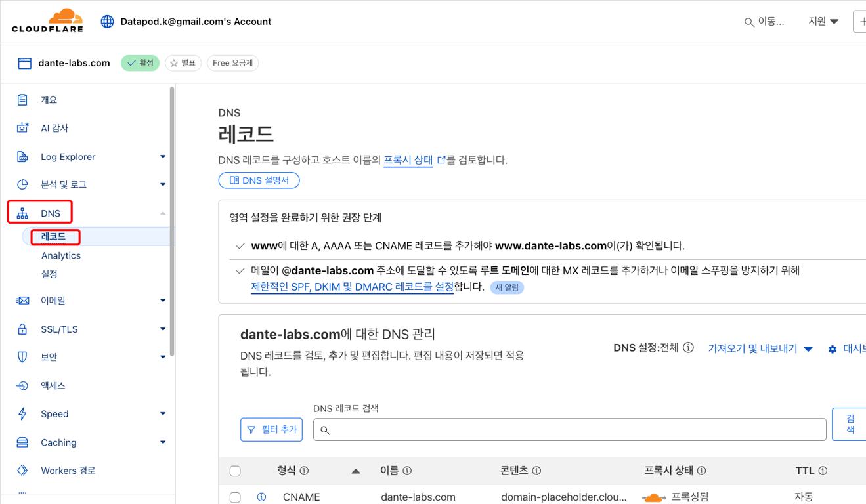
Task: Check the CNAME dante-labs.com record checkbox
Action: (x=235, y=497)
